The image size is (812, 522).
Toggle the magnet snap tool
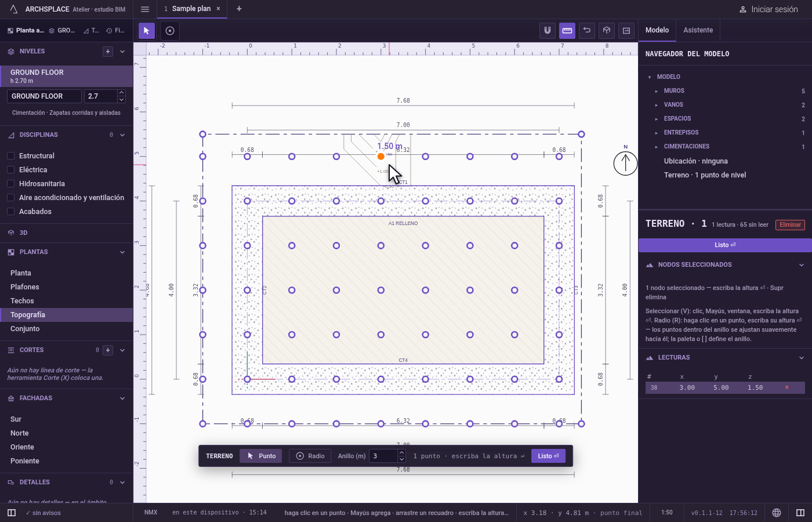[x=548, y=31]
